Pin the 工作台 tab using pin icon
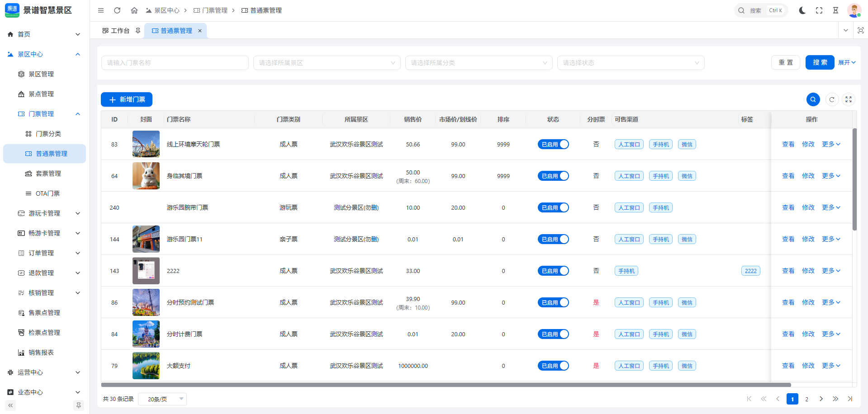 click(x=138, y=31)
